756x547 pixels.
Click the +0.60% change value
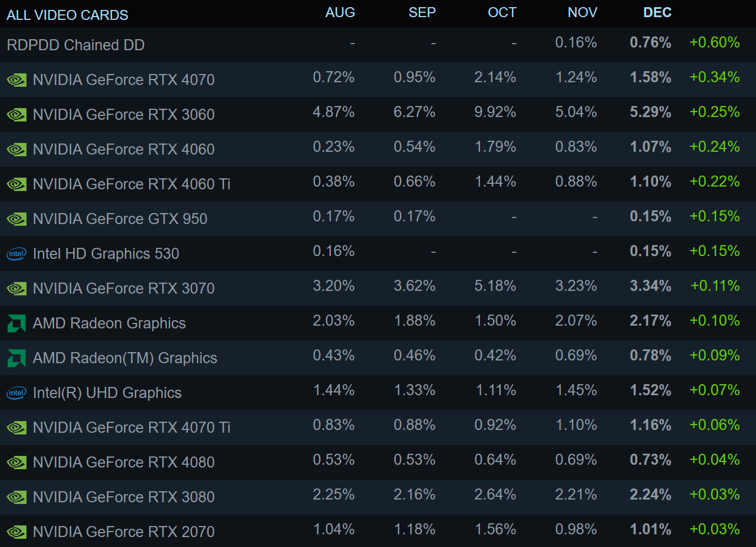[715, 43]
